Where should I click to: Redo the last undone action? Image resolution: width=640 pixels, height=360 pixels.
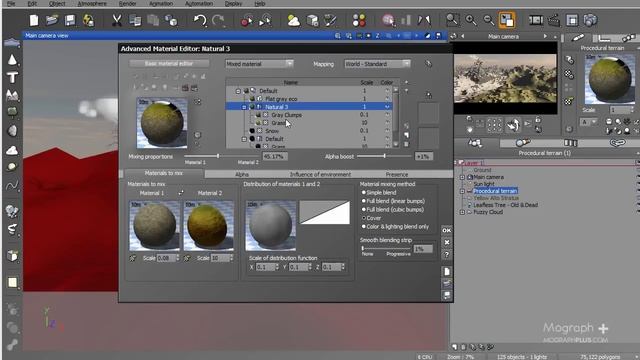218,20
